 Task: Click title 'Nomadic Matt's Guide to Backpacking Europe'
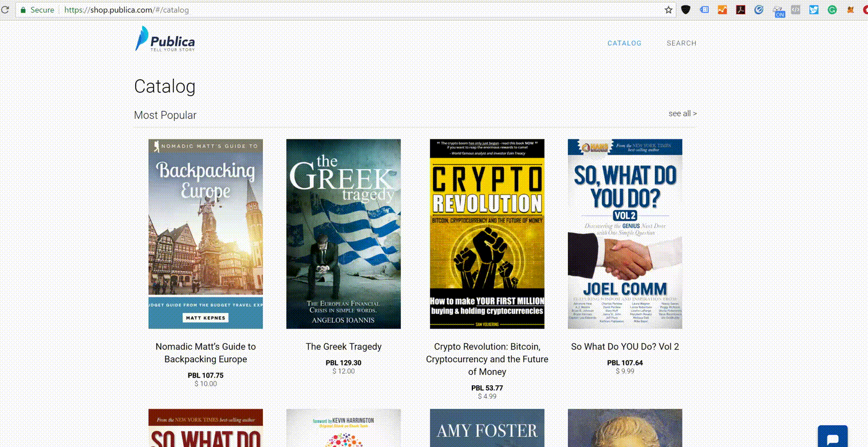click(x=206, y=353)
